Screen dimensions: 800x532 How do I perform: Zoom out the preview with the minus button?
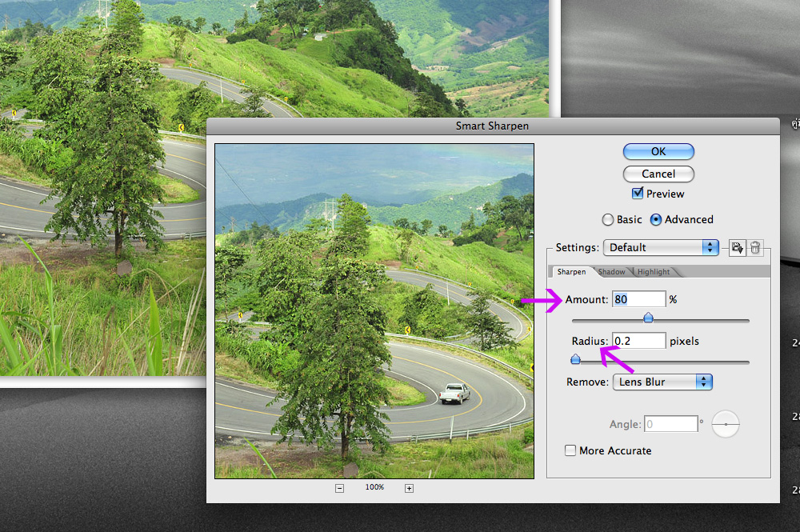pyautogui.click(x=340, y=488)
